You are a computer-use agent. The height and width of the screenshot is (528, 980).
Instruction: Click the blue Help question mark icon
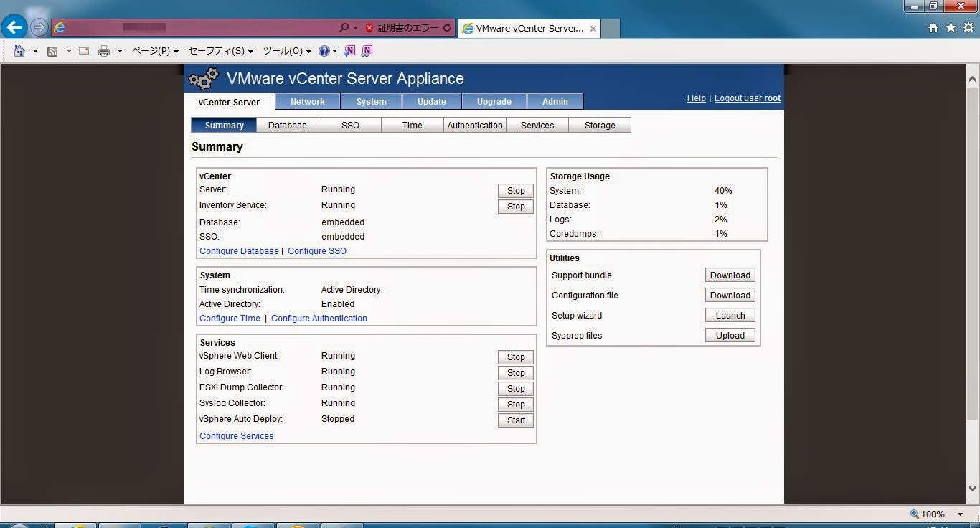(324, 51)
